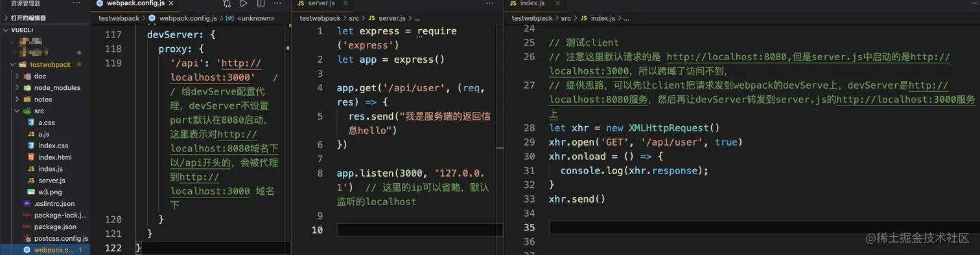This screenshot has width=980, height=255.
Task: Click the HTML icon beside index.html
Action: click(31, 157)
